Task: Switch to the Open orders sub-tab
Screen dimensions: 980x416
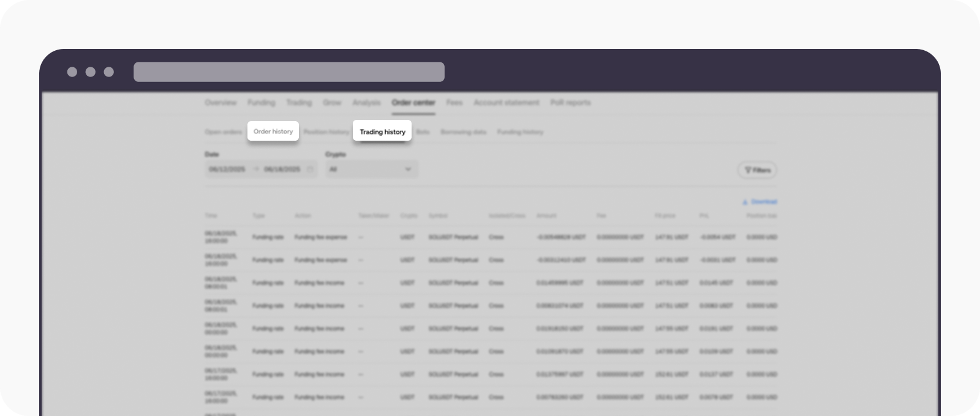Action: 224,132
